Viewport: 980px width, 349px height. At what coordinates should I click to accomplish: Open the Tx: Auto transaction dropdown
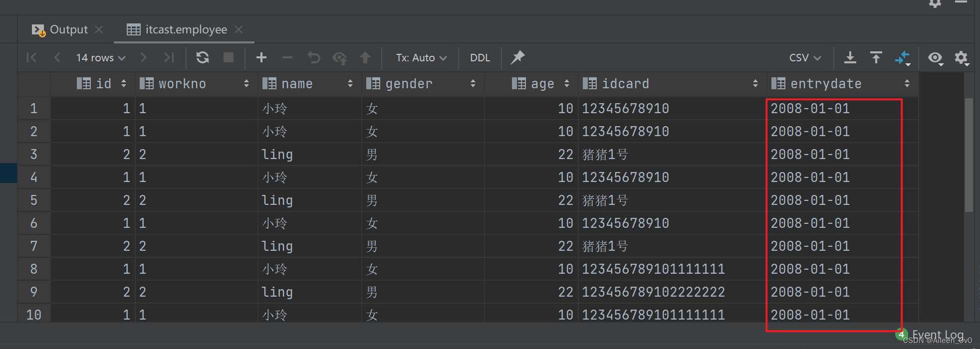click(x=421, y=58)
